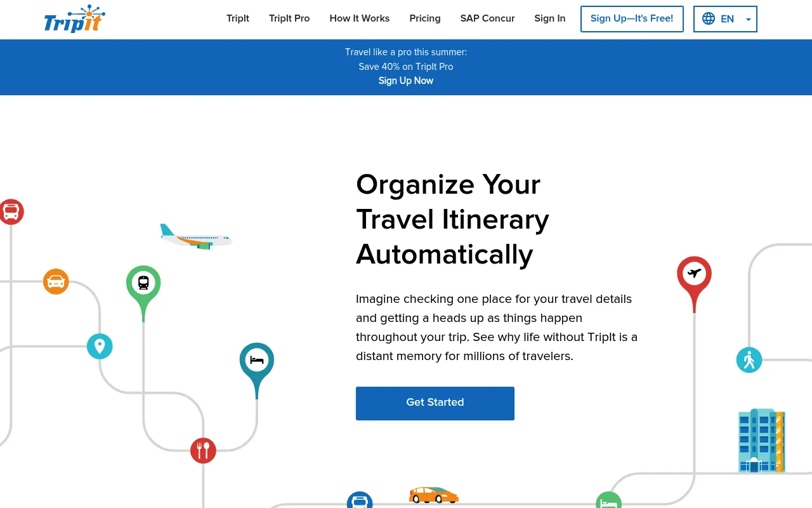Click the teal location marker circle icon
The width and height of the screenshot is (812, 508).
pyautogui.click(x=100, y=346)
